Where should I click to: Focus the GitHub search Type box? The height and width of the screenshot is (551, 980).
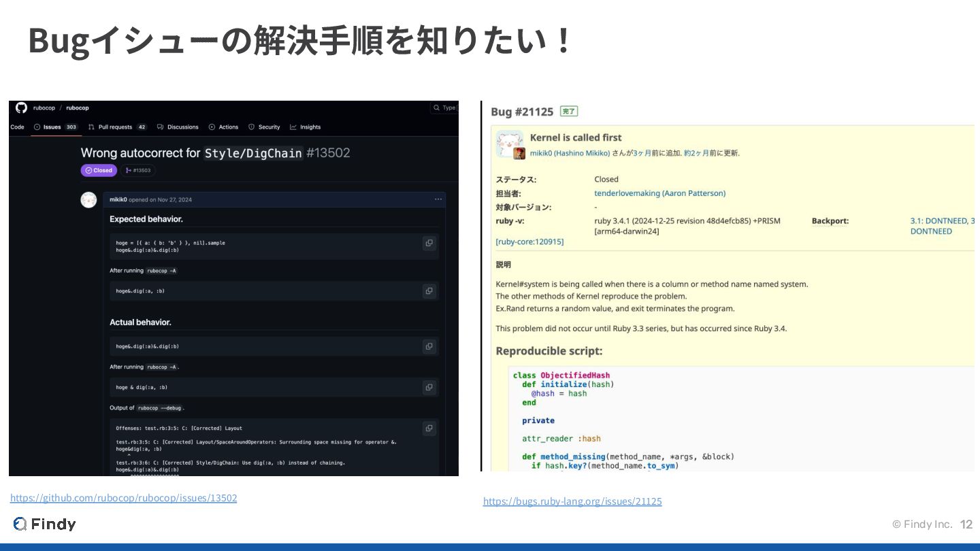[x=445, y=107]
